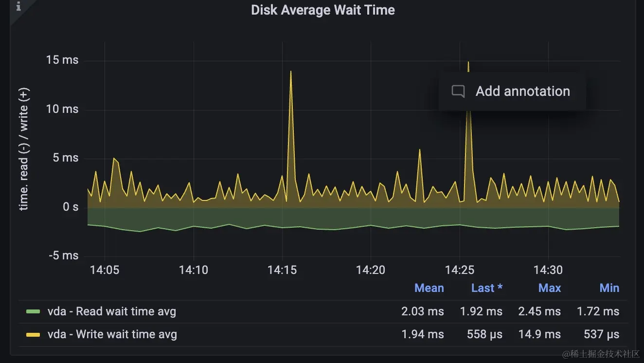The height and width of the screenshot is (363, 644).
Task: Choose Add annotation from context menu
Action: (512, 91)
